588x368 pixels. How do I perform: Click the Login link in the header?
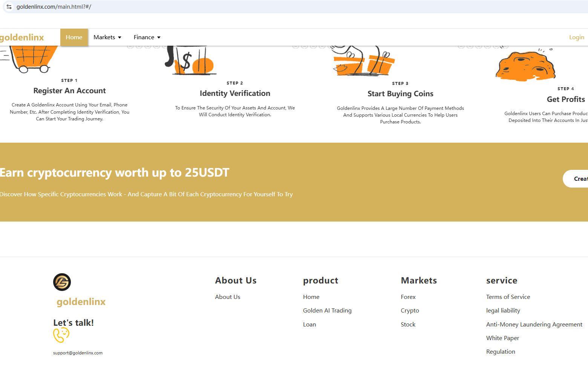point(577,37)
